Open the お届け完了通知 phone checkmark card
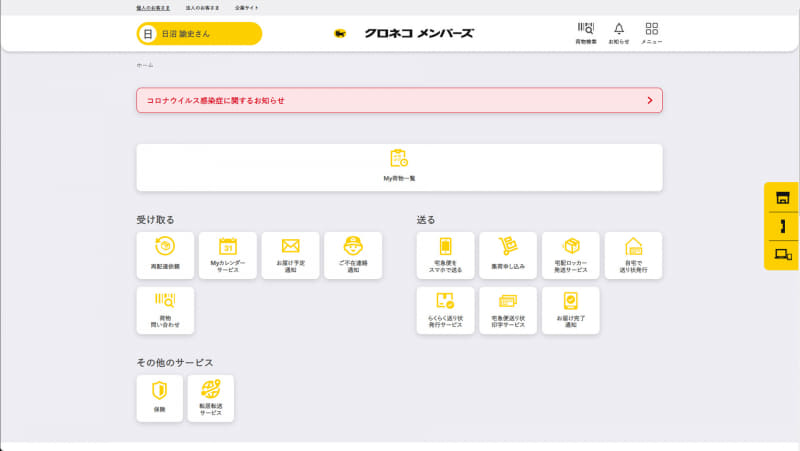 (x=570, y=310)
